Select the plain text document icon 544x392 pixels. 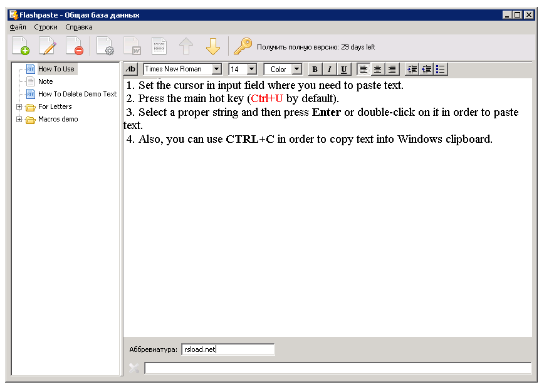159,46
